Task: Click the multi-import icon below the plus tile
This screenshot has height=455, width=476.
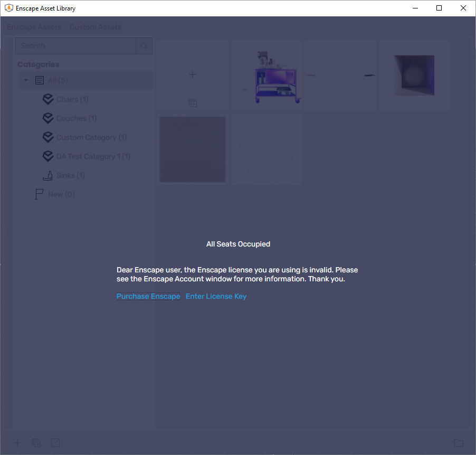Action: coord(193,103)
